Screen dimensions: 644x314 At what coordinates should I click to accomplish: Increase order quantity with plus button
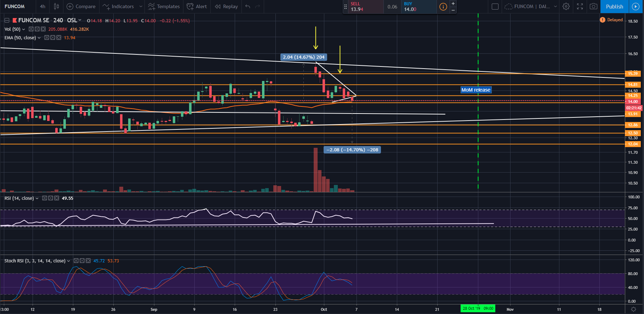pyautogui.click(x=453, y=4)
